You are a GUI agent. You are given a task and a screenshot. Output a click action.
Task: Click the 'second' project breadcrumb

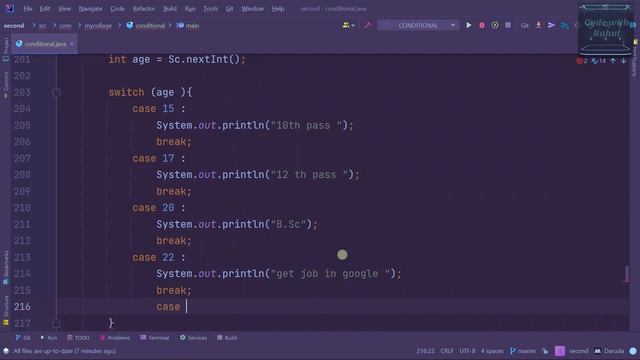click(x=14, y=26)
